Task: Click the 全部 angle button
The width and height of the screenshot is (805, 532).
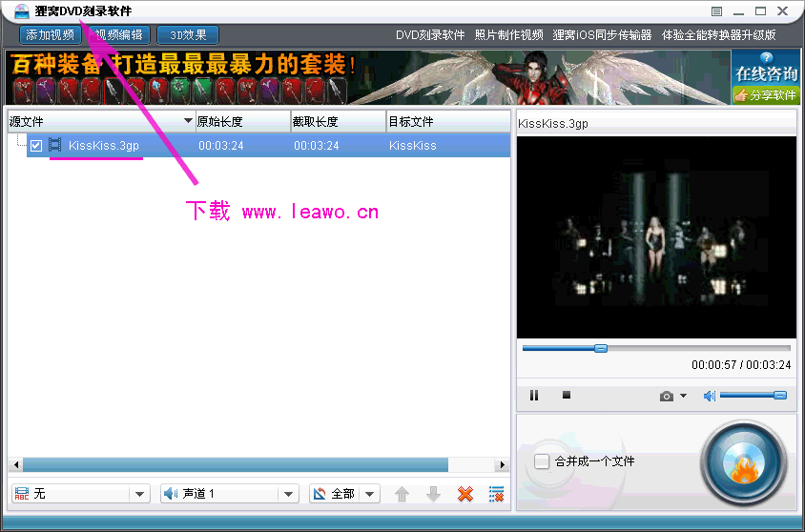Action: (335, 494)
